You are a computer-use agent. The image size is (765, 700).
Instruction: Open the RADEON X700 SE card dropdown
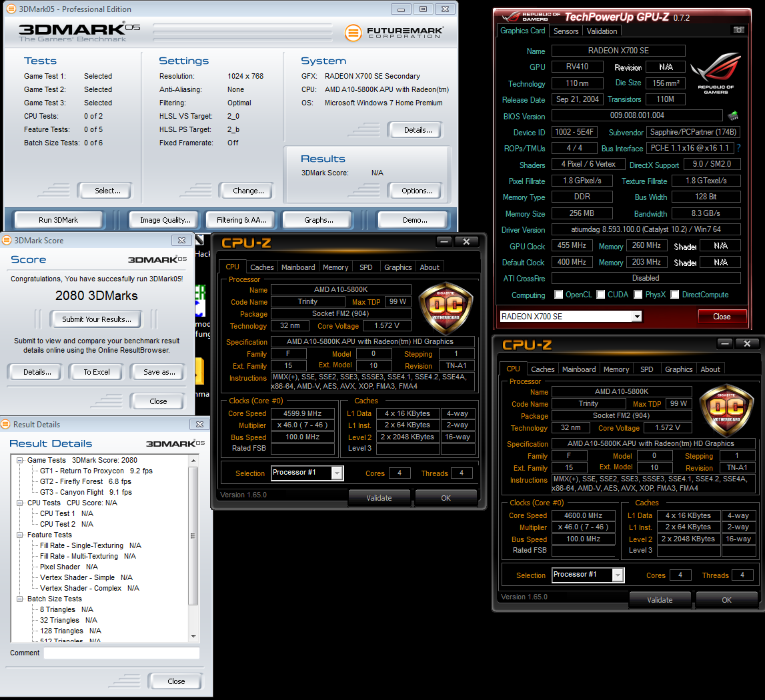[637, 317]
